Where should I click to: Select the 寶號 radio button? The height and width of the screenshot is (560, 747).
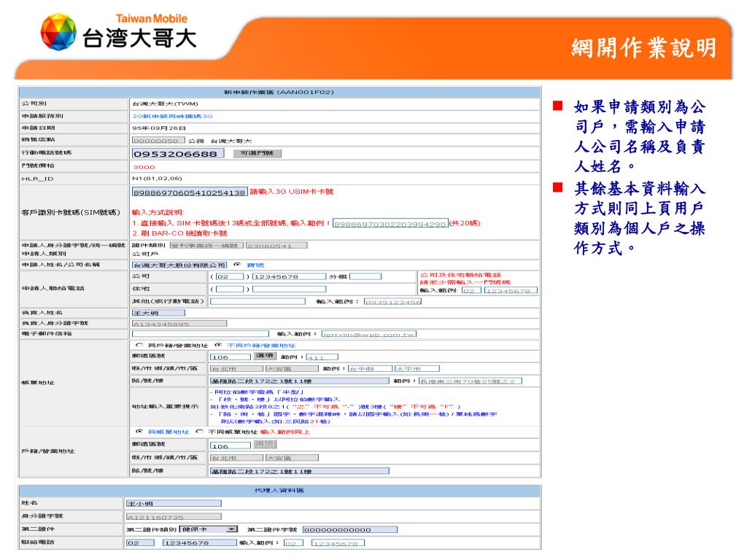pos(237,264)
